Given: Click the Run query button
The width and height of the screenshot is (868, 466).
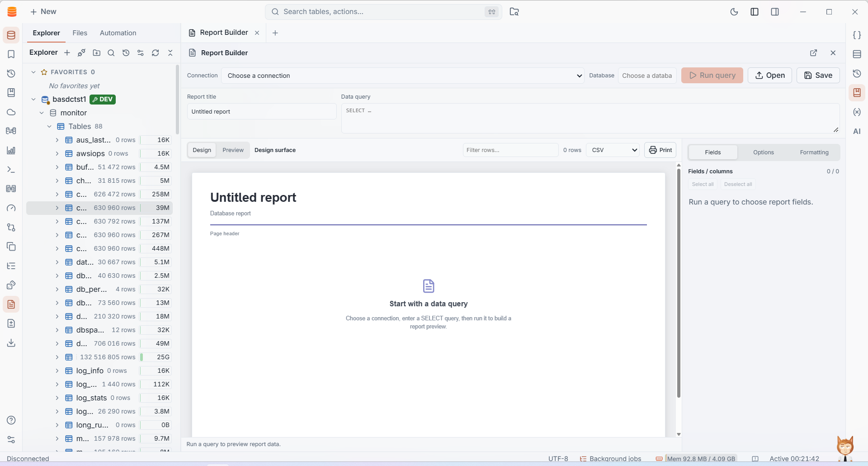Looking at the screenshot, I should [712, 76].
